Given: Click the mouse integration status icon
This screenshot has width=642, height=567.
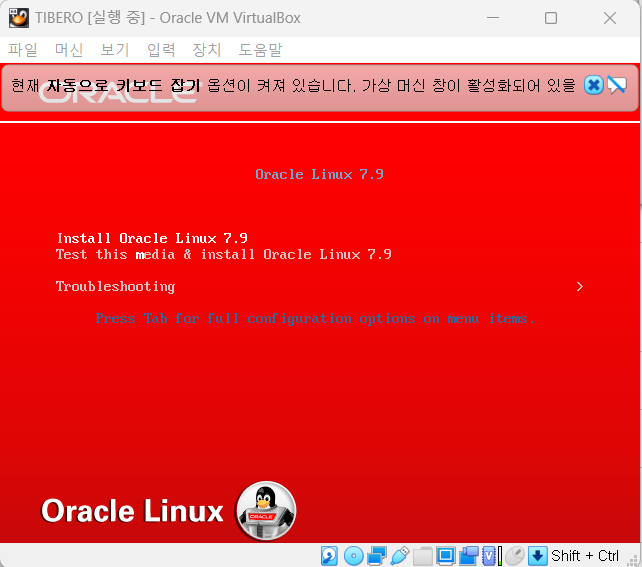Looking at the screenshot, I should [x=515, y=556].
